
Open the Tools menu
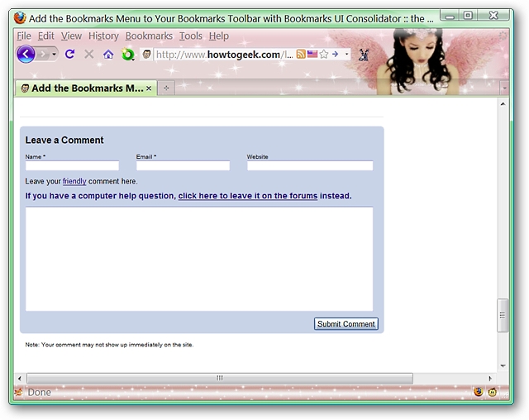pyautogui.click(x=191, y=36)
